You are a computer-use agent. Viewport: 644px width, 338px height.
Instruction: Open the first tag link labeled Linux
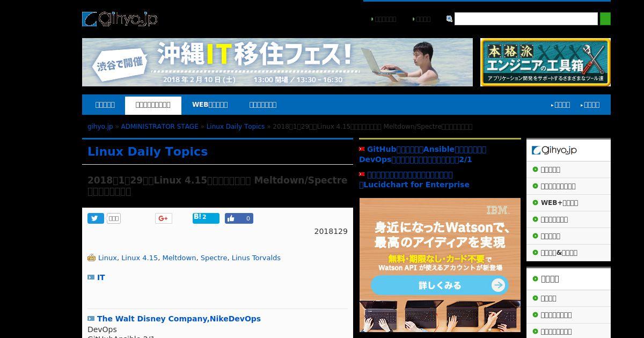pyautogui.click(x=107, y=258)
